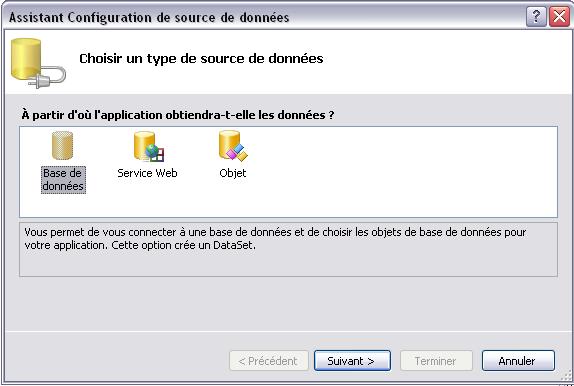This screenshot has width=574, height=386.
Task: Click the dialog title bar text
Action: (149, 17)
